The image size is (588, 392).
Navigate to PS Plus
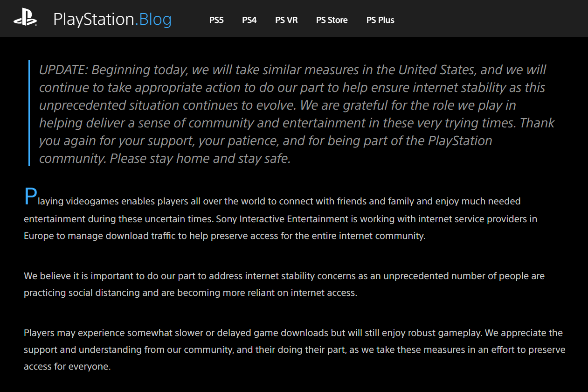[380, 20]
